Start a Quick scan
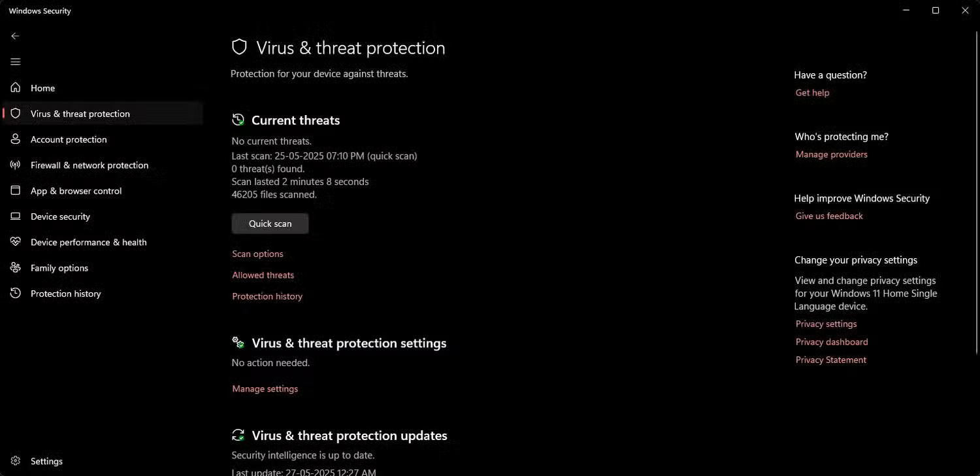The image size is (980, 476). point(270,223)
